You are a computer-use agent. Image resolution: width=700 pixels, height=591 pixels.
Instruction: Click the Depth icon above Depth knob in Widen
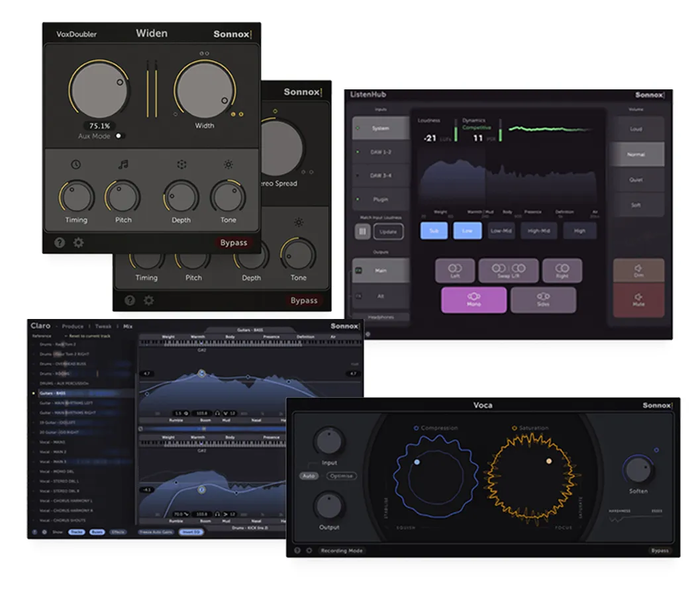(x=181, y=165)
